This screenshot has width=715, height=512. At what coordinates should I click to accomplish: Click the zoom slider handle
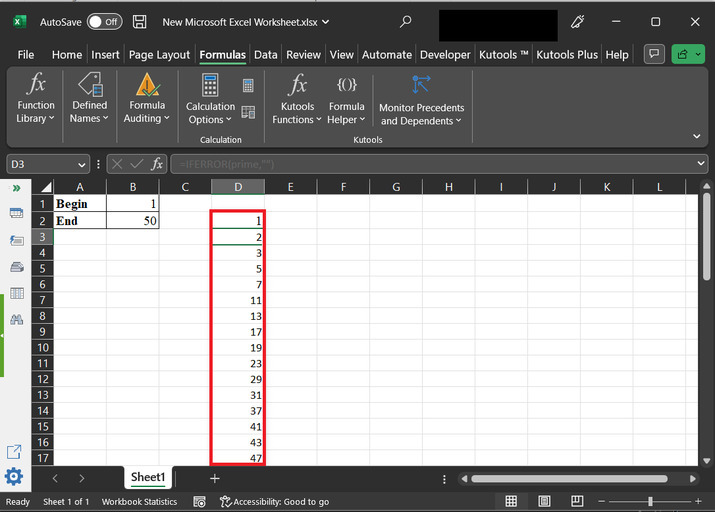click(650, 501)
